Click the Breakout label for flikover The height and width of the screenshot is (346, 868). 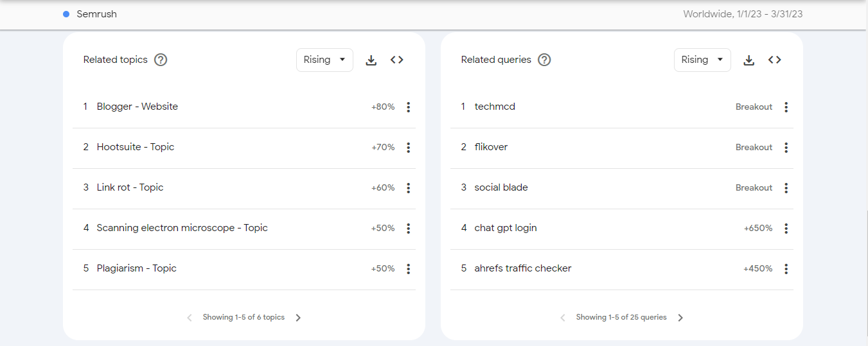tap(754, 148)
